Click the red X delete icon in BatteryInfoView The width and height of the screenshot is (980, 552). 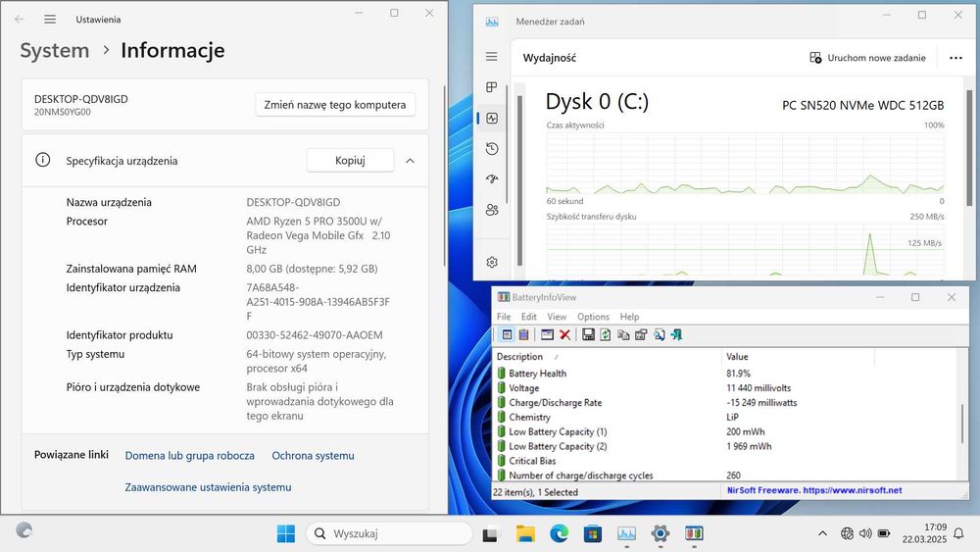click(565, 335)
